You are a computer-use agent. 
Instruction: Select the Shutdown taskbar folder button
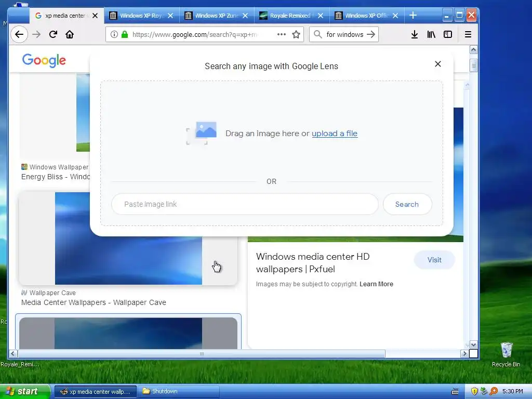coord(179,392)
